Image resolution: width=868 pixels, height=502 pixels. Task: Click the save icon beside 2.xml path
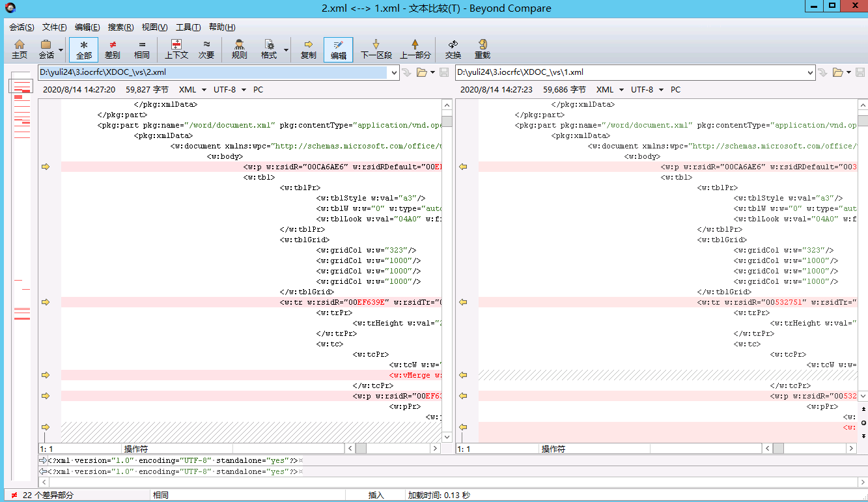click(444, 72)
